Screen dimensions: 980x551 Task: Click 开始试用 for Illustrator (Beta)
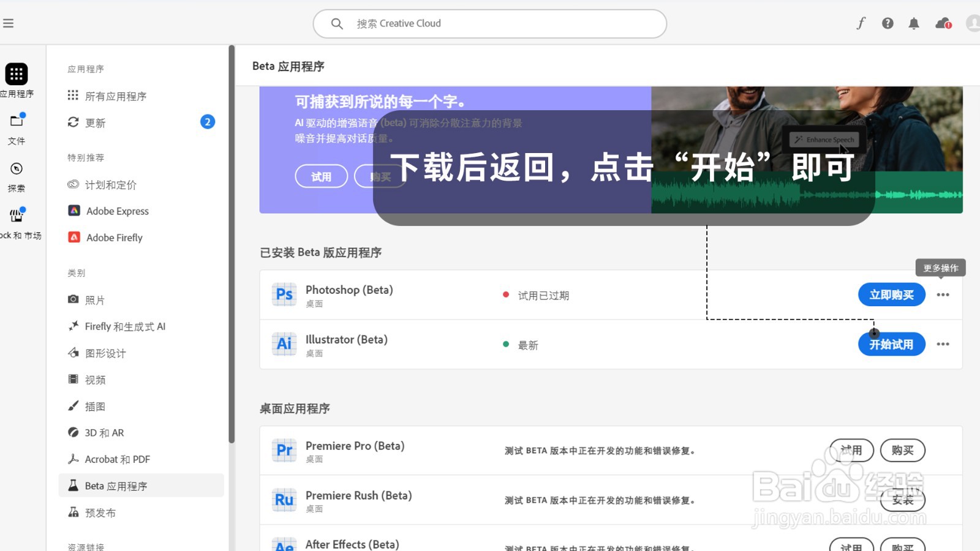(x=891, y=345)
